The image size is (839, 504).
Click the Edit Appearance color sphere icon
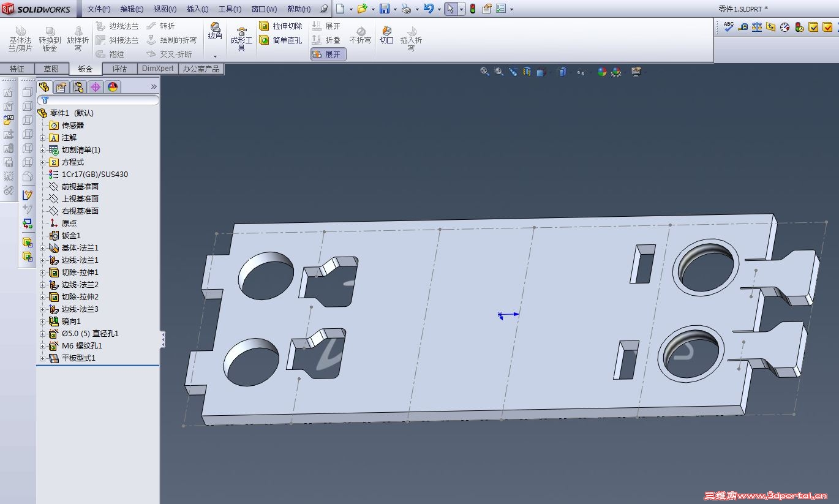pos(602,72)
